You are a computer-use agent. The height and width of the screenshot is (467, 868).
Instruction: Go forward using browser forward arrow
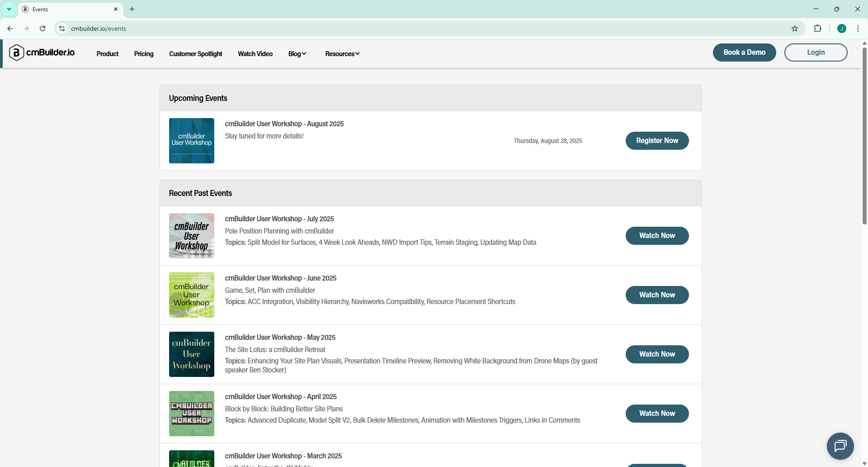point(26,29)
